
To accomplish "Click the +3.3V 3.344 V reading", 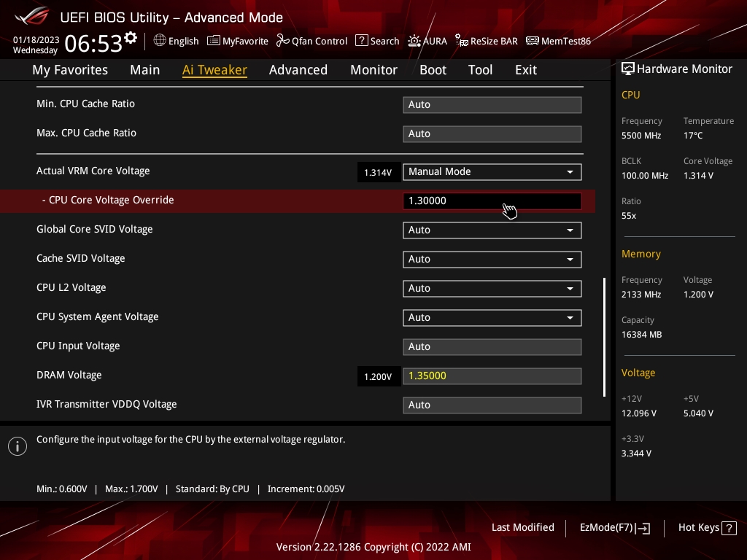I will (x=636, y=454).
